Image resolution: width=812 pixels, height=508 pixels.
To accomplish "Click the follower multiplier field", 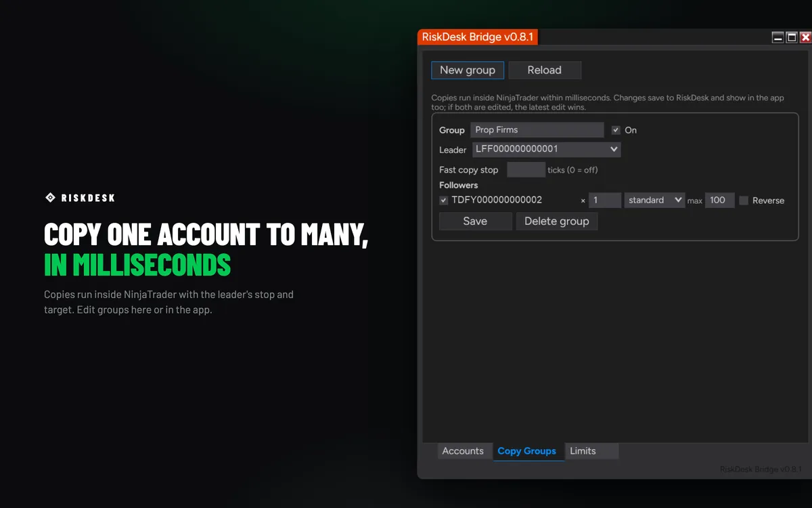I will coord(604,200).
